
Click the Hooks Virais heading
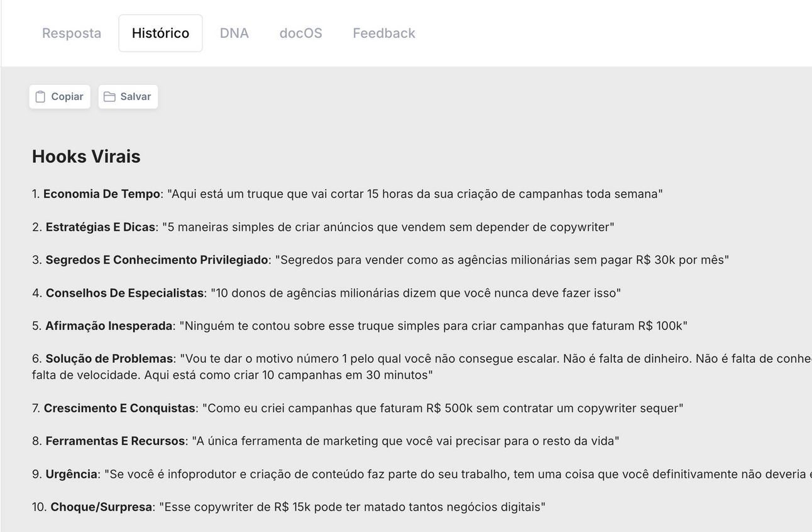86,157
